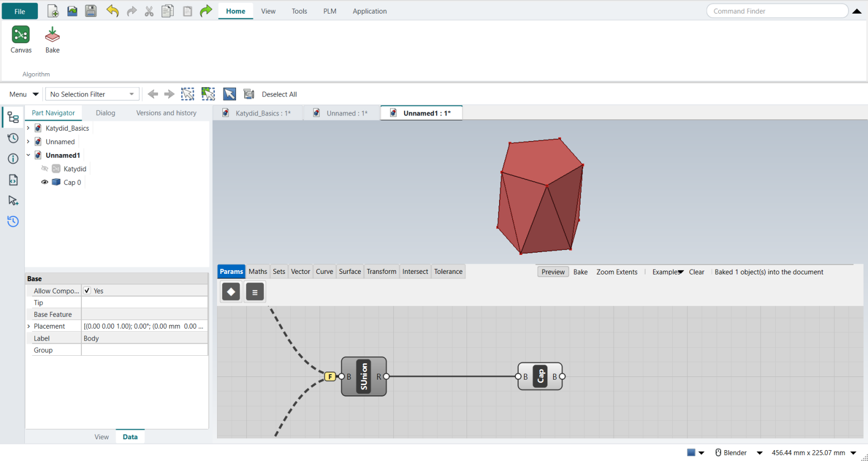Open the No Selection Filter dropdown
The width and height of the screenshot is (868, 461).
pyautogui.click(x=92, y=94)
